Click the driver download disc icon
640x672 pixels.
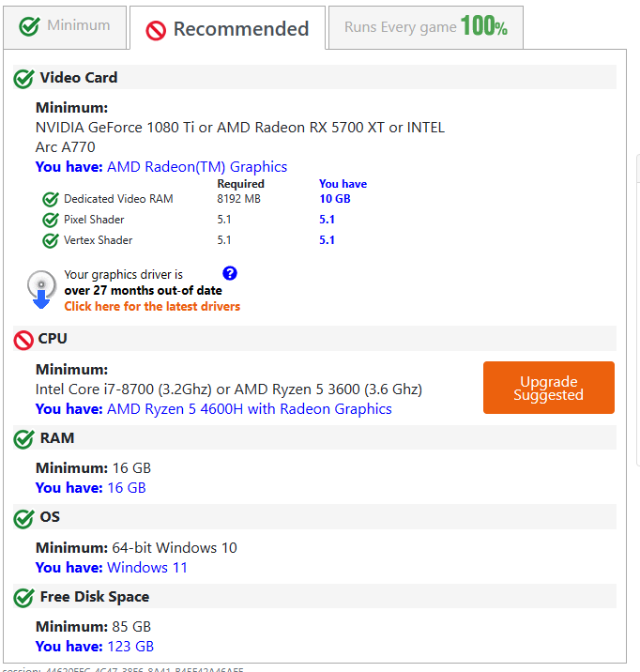[41, 289]
